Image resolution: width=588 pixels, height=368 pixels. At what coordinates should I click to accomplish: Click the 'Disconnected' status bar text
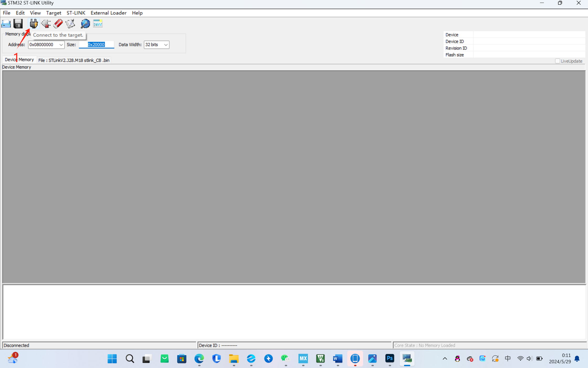16,345
